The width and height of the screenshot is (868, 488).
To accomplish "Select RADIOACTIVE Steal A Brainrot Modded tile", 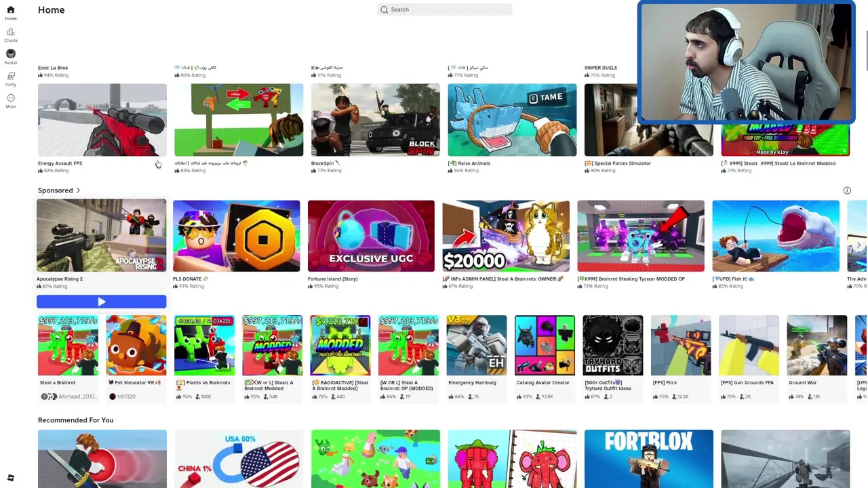I will coord(340,345).
